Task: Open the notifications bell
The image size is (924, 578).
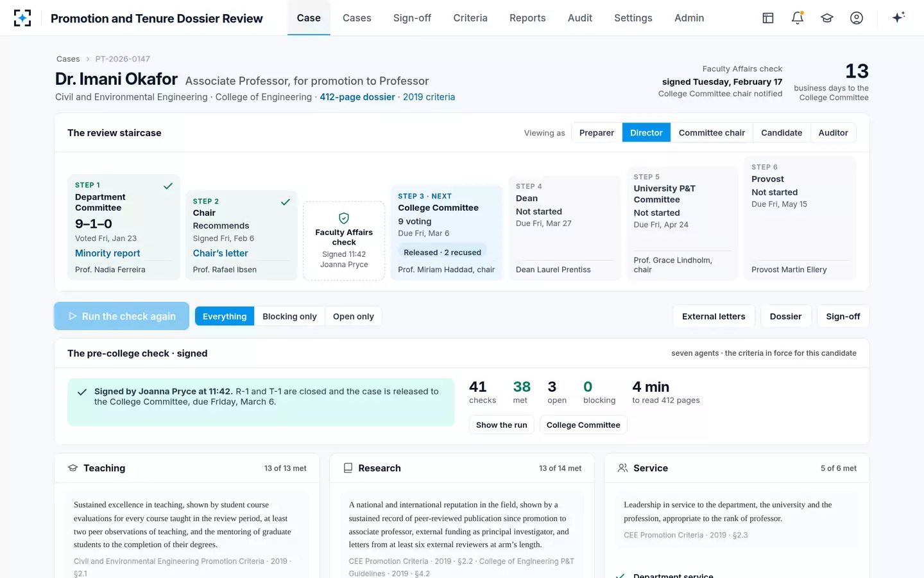Action: 798,18
